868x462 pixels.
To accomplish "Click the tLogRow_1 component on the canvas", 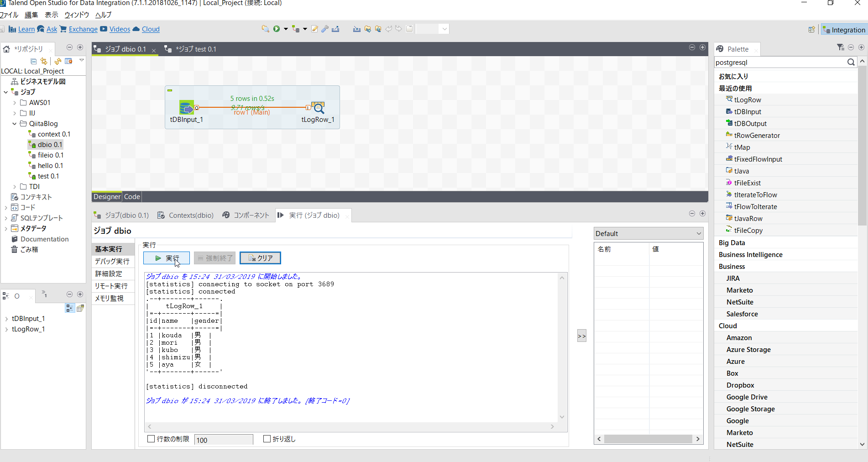I will [x=318, y=108].
